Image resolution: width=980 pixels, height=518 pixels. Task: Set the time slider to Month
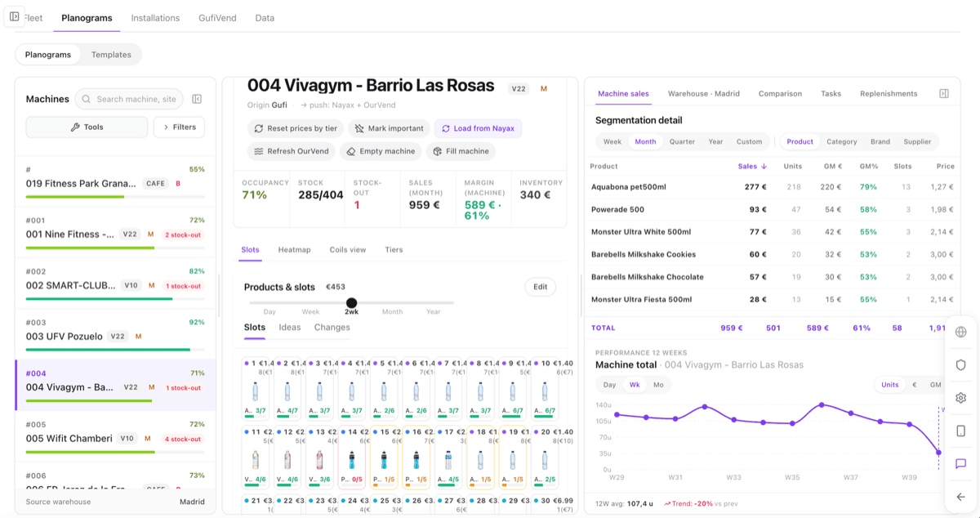click(392, 312)
